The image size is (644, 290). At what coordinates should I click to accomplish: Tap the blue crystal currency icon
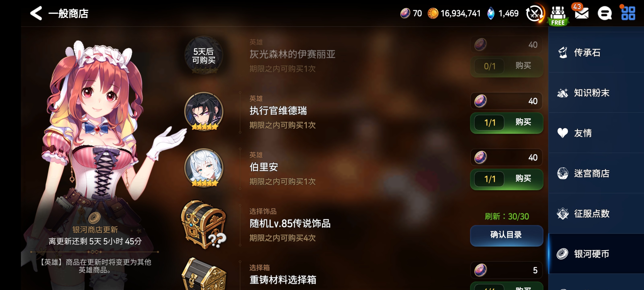point(490,13)
